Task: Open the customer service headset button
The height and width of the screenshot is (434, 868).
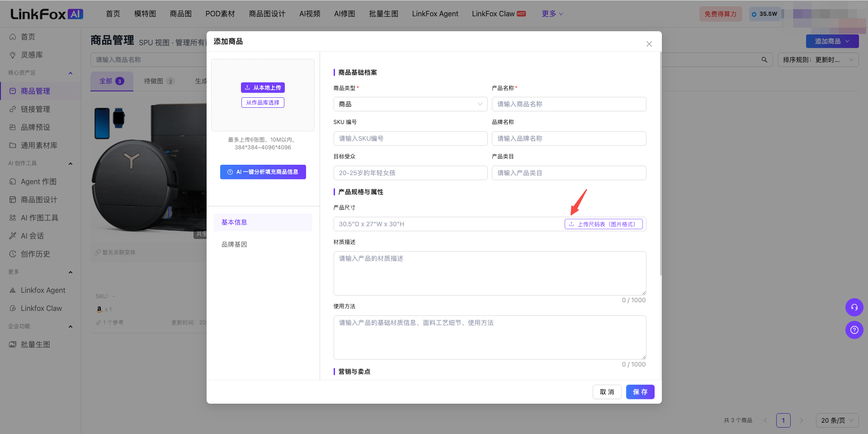Action: (854, 307)
